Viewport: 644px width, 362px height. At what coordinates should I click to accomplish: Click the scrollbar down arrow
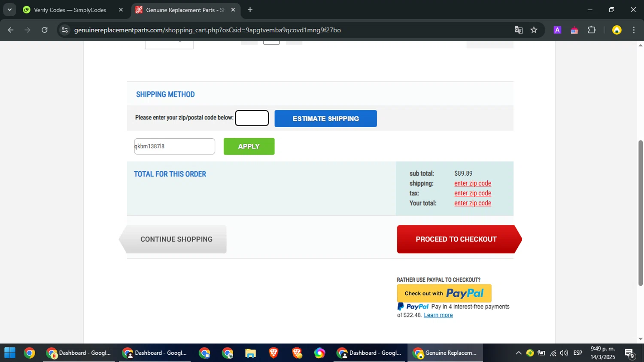pyautogui.click(x=641, y=339)
